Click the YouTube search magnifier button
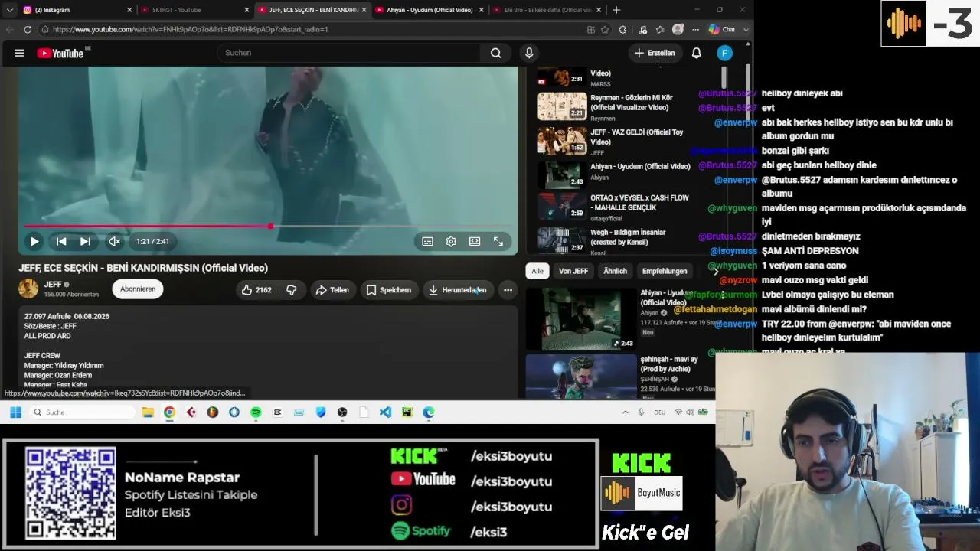This screenshot has width=980, height=551. pos(495,53)
